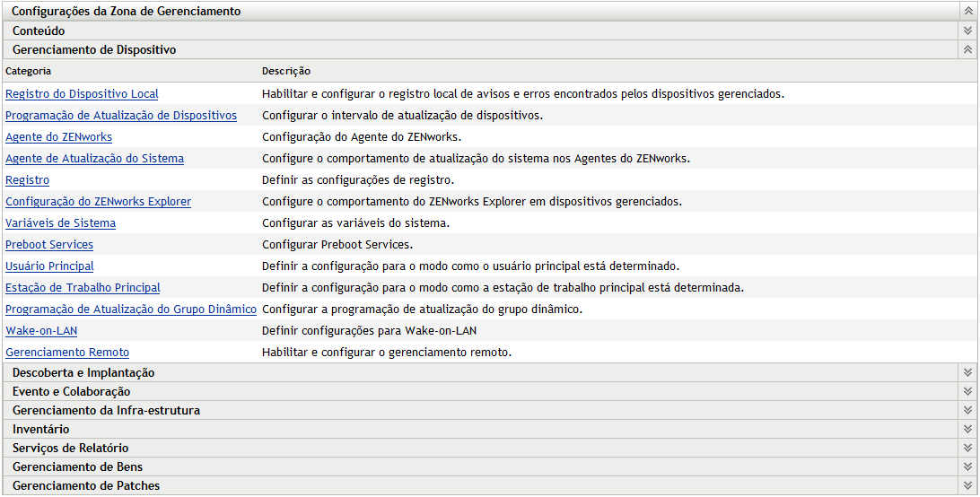Open the Registro settings link

point(28,180)
